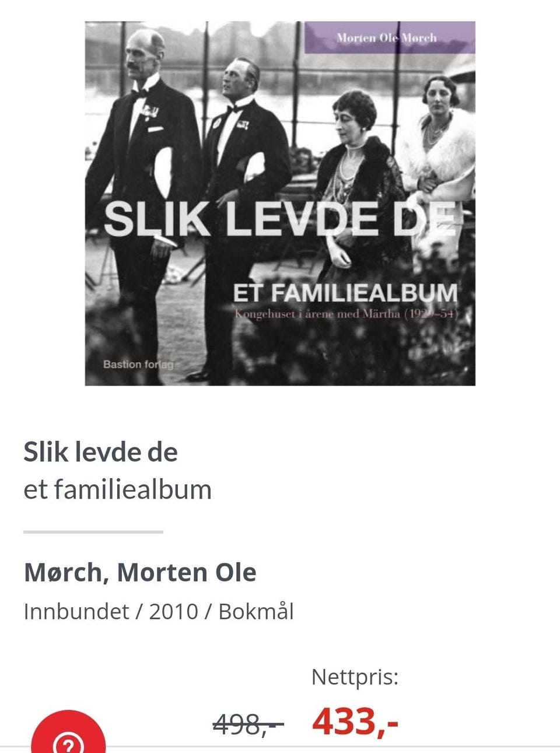
Task: Click the 'Innbundet / 2010 / Bokmål' details line
Action: click(159, 611)
